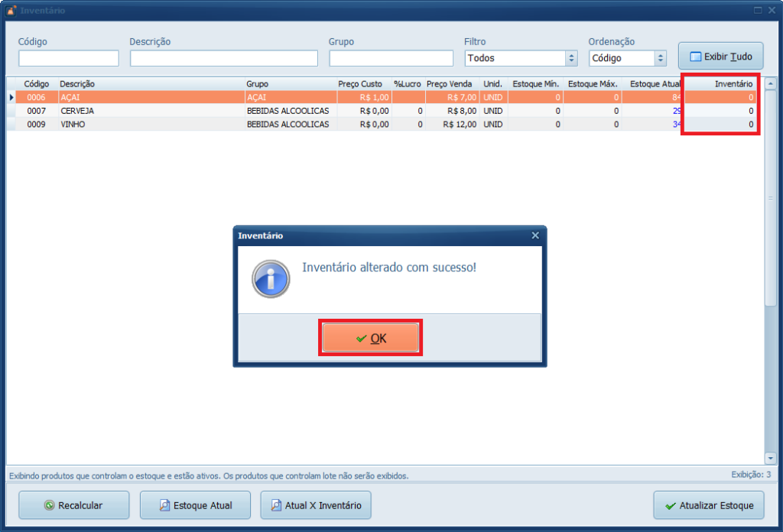This screenshot has width=783, height=532.
Task: Focus the Código search field
Action: tap(69, 58)
